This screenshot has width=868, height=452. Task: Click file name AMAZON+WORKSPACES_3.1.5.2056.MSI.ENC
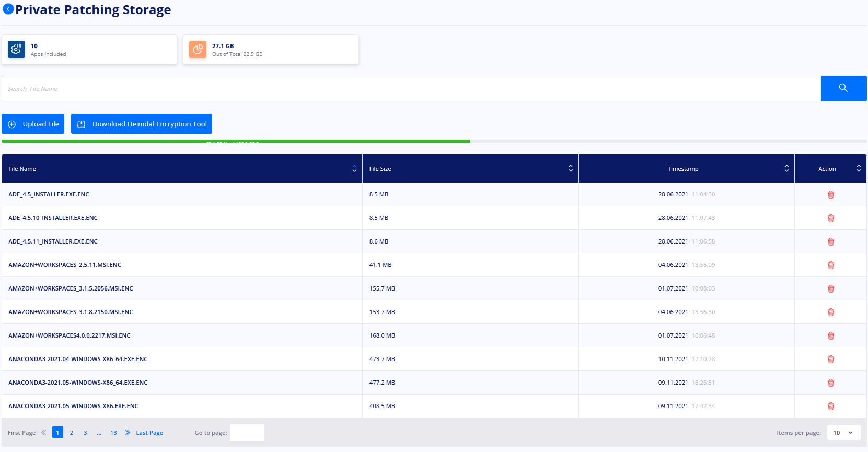point(71,288)
